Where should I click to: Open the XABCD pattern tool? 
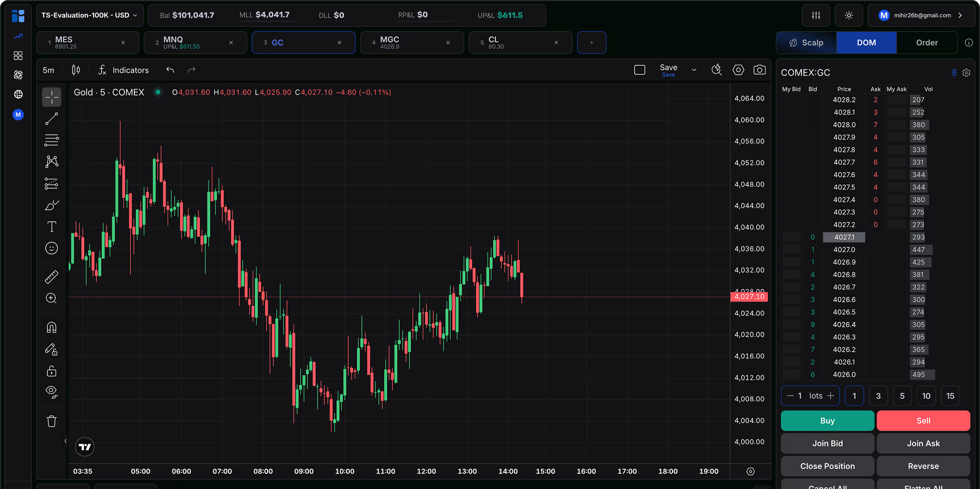tap(52, 161)
